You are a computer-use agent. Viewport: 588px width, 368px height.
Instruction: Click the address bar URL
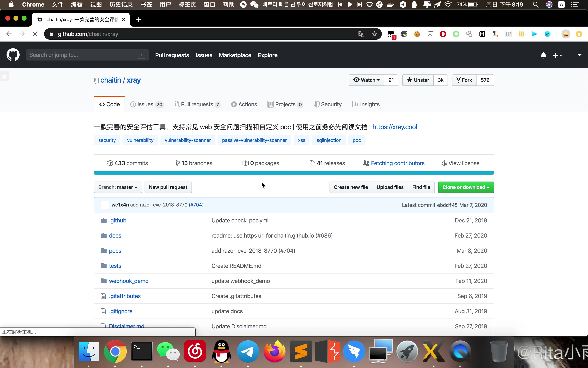(x=88, y=34)
